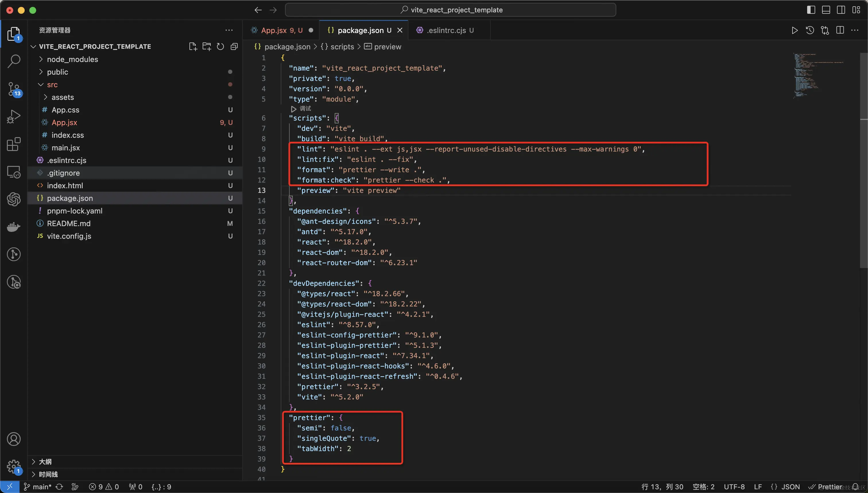Switch to the .eslintrc.cjs tab
868x493 pixels.
tap(446, 30)
